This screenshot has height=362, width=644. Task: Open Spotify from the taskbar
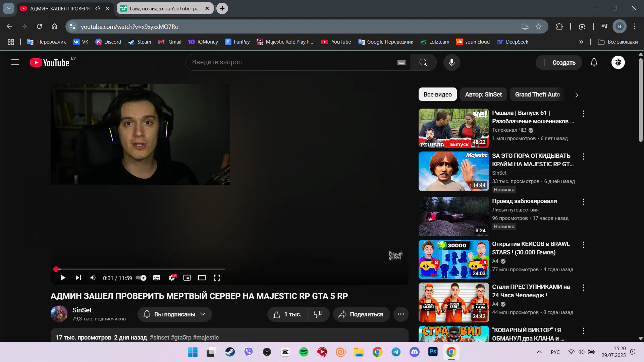(304, 352)
